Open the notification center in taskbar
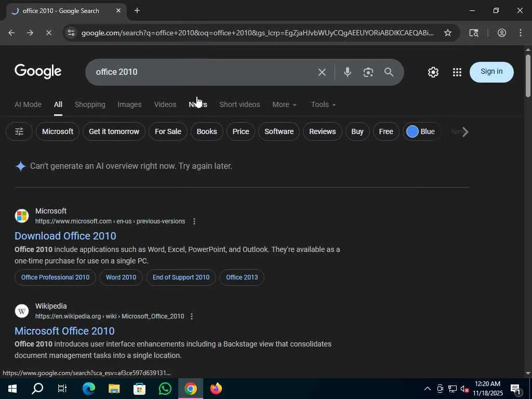The image size is (532, 399). [x=516, y=389]
